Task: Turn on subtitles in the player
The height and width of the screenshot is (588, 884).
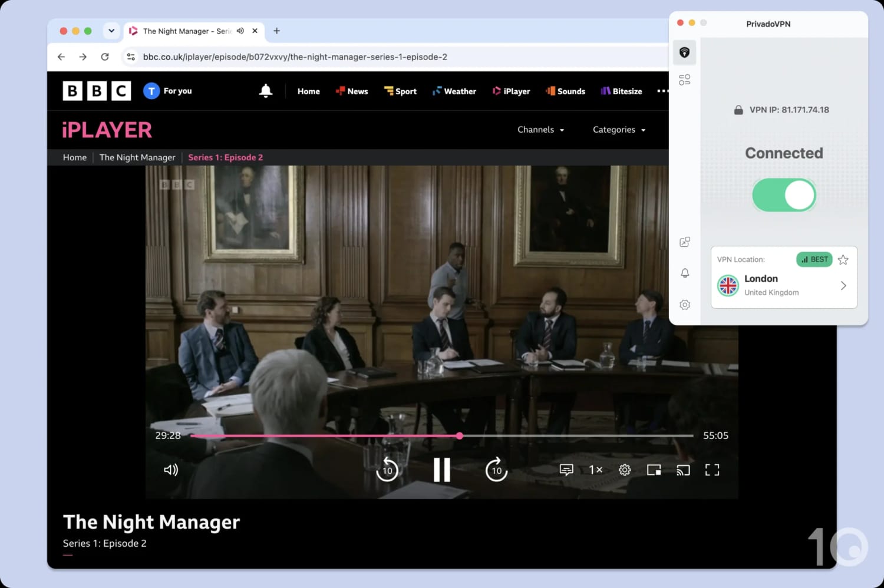Action: 566,470
